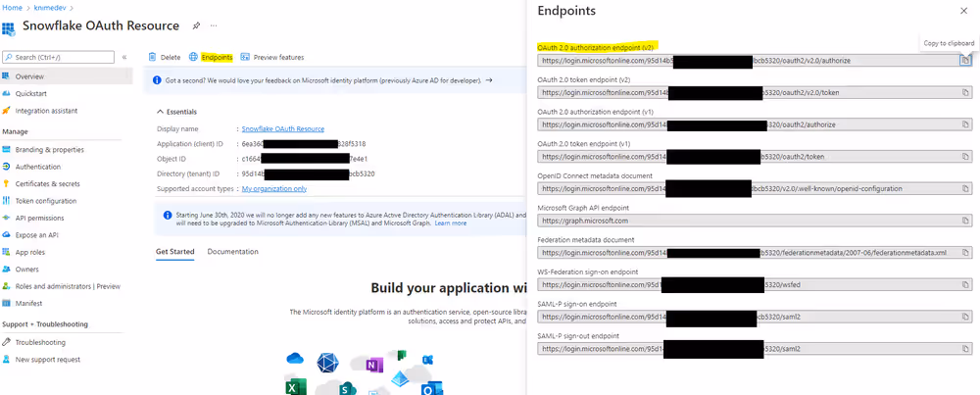The width and height of the screenshot is (980, 395).
Task: Open Preview features
Action: [x=272, y=57]
